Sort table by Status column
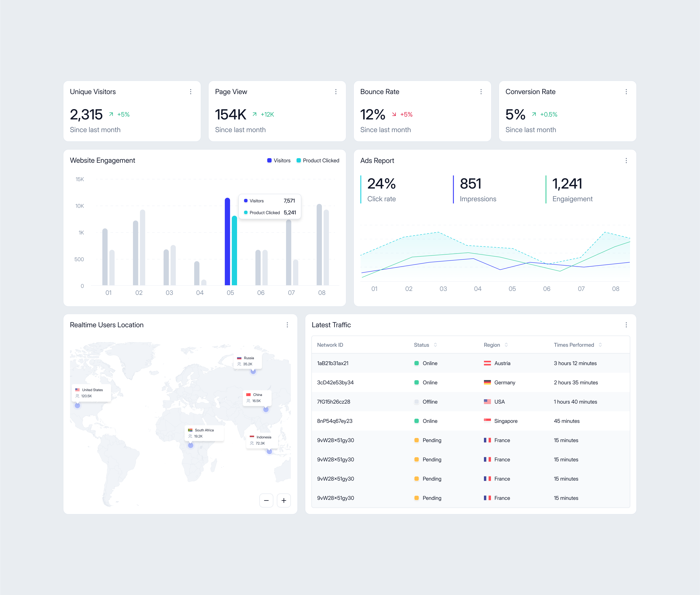The width and height of the screenshot is (700, 595). pyautogui.click(x=435, y=345)
